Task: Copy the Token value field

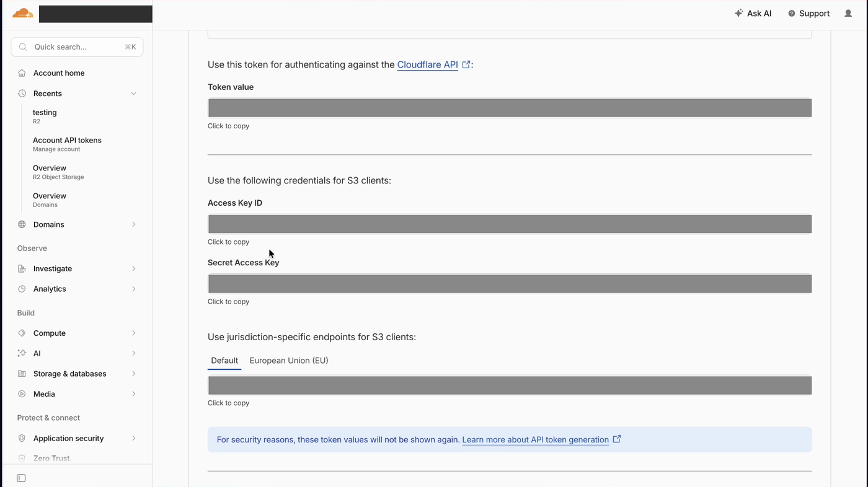Action: click(510, 108)
